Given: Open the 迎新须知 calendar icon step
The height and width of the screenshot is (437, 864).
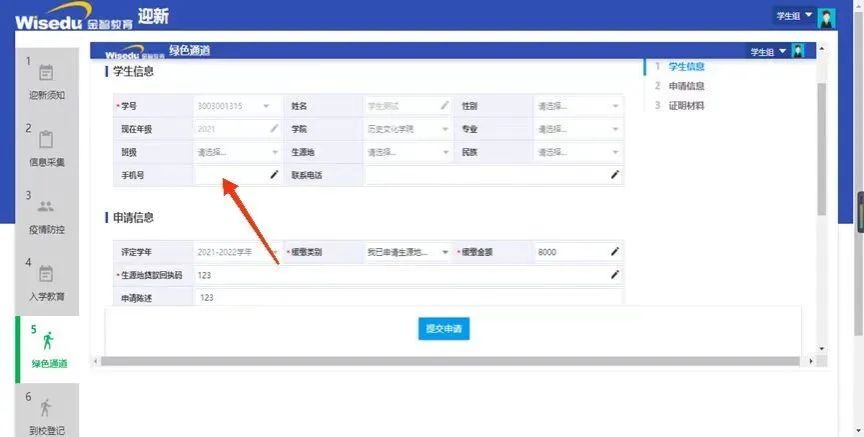Looking at the screenshot, I should coord(46,73).
